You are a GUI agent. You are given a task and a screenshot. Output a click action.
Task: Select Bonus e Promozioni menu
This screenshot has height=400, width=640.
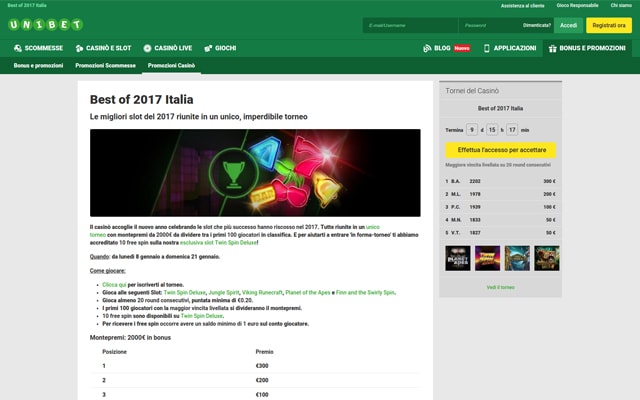point(587,48)
